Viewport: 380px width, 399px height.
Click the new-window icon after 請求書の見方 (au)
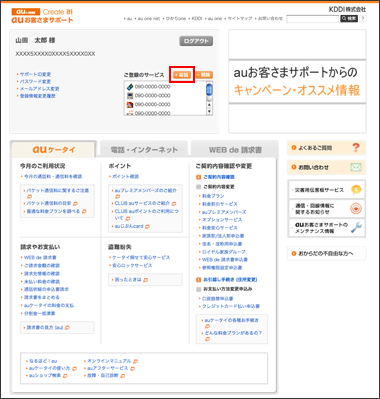tap(67, 328)
